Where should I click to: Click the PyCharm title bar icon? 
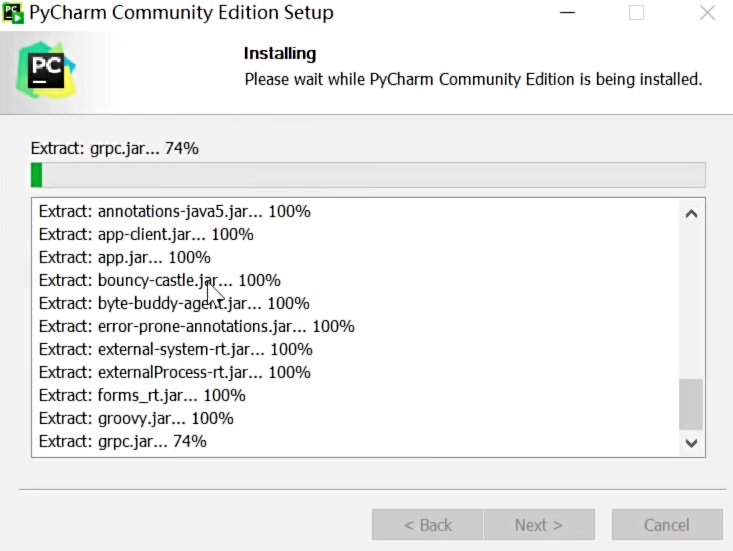[x=14, y=14]
